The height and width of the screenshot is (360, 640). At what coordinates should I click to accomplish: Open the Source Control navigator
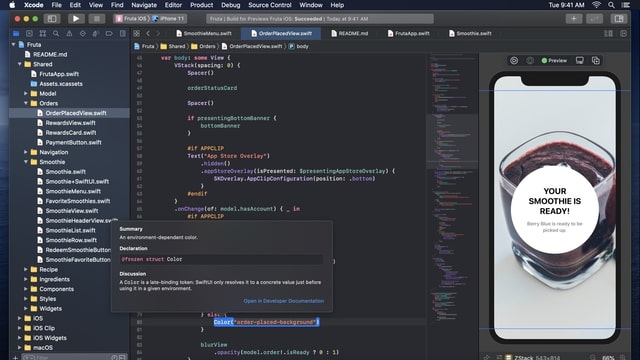point(29,33)
